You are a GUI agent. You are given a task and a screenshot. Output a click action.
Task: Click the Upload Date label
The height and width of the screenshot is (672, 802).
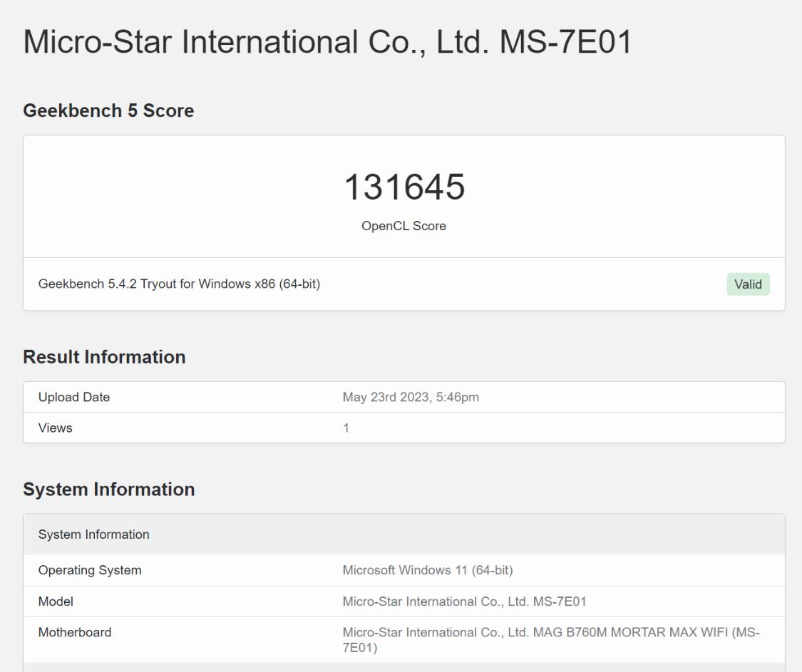tap(74, 397)
